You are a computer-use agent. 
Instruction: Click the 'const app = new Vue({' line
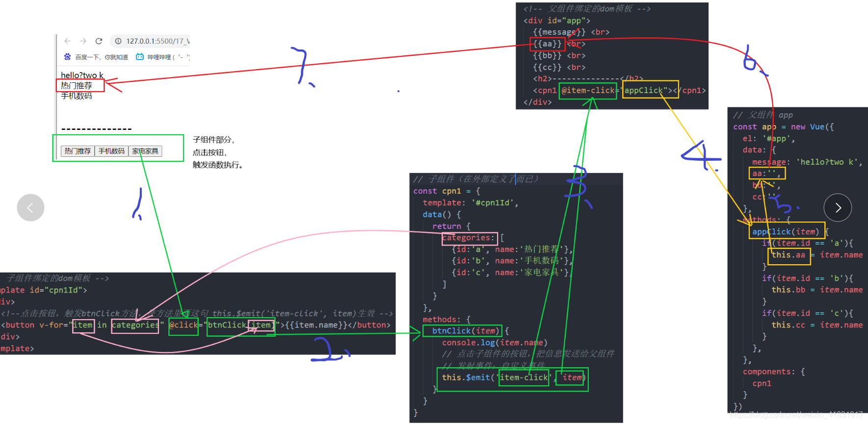(783, 127)
